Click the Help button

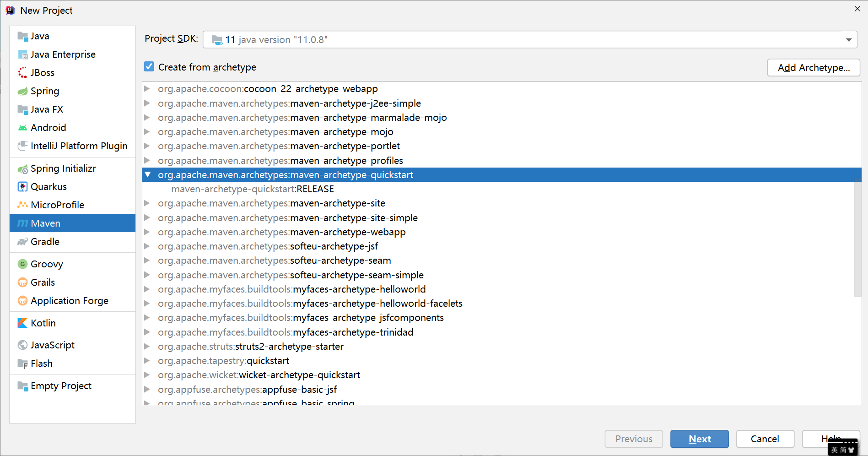pos(831,438)
